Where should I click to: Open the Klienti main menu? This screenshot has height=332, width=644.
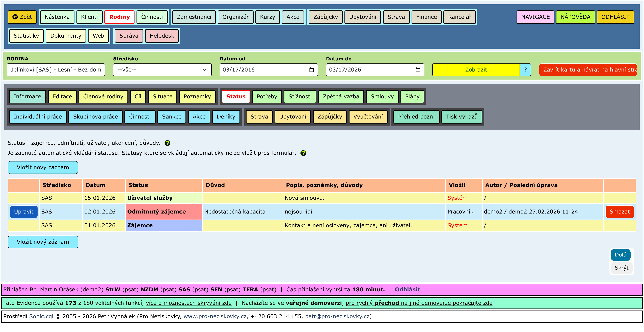point(89,17)
